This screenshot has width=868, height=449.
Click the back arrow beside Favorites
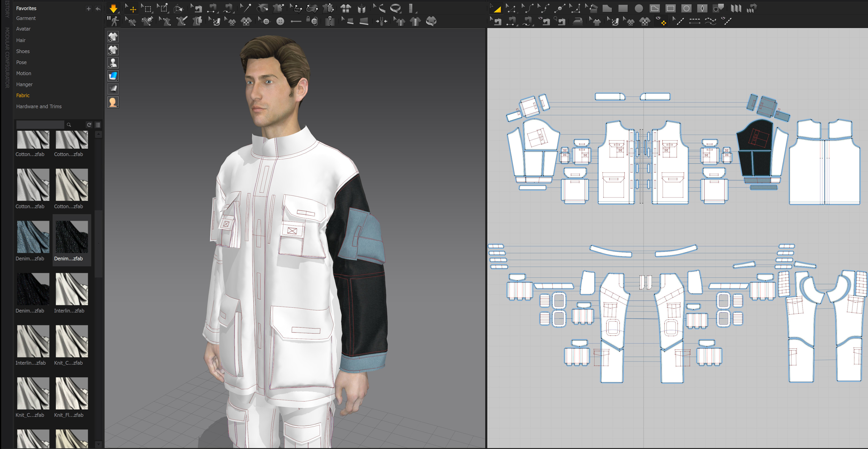(98, 9)
